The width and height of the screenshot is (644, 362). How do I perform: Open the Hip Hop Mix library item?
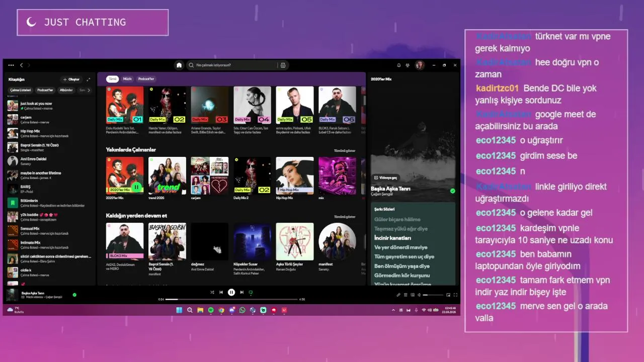[x=49, y=133]
